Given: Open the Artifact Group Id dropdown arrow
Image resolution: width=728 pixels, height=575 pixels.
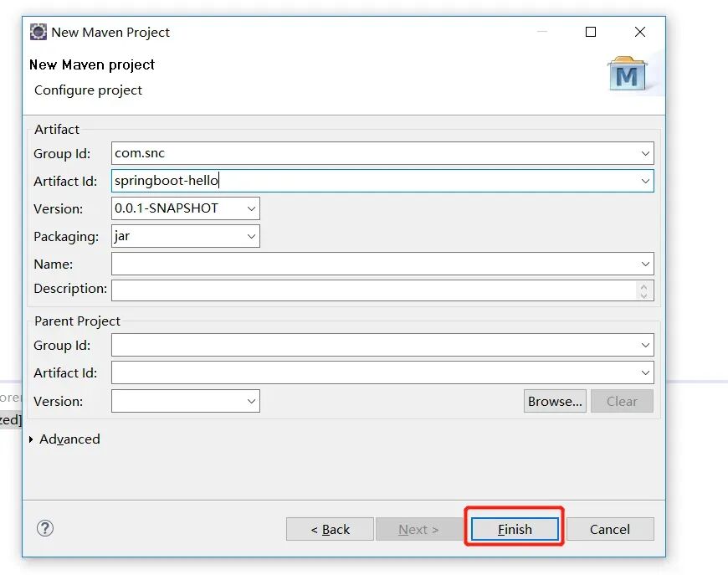Looking at the screenshot, I should 645,153.
